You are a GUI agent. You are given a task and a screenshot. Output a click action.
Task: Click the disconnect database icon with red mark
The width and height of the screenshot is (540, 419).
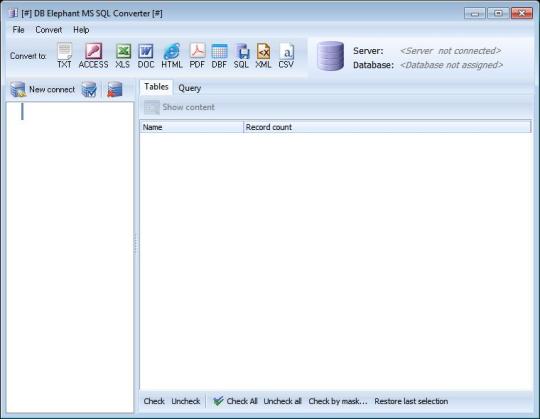point(115,89)
